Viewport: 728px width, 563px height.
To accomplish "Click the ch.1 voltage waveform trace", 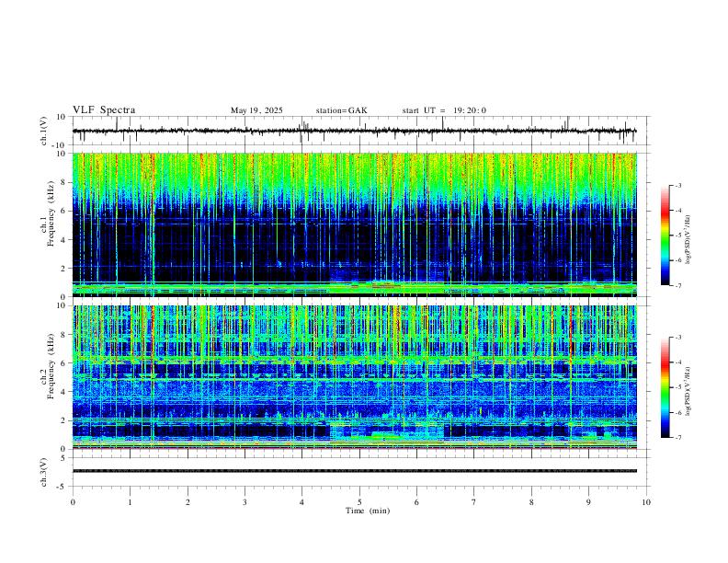I will [x=354, y=131].
